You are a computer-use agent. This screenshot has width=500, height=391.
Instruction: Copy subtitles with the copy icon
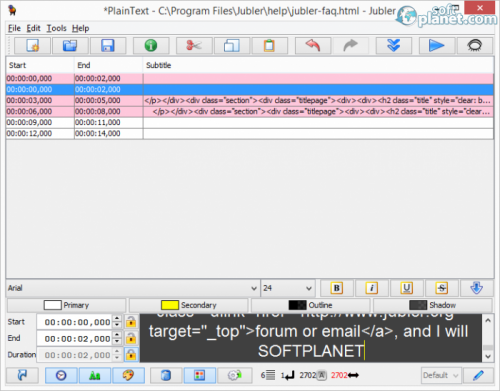click(x=232, y=45)
